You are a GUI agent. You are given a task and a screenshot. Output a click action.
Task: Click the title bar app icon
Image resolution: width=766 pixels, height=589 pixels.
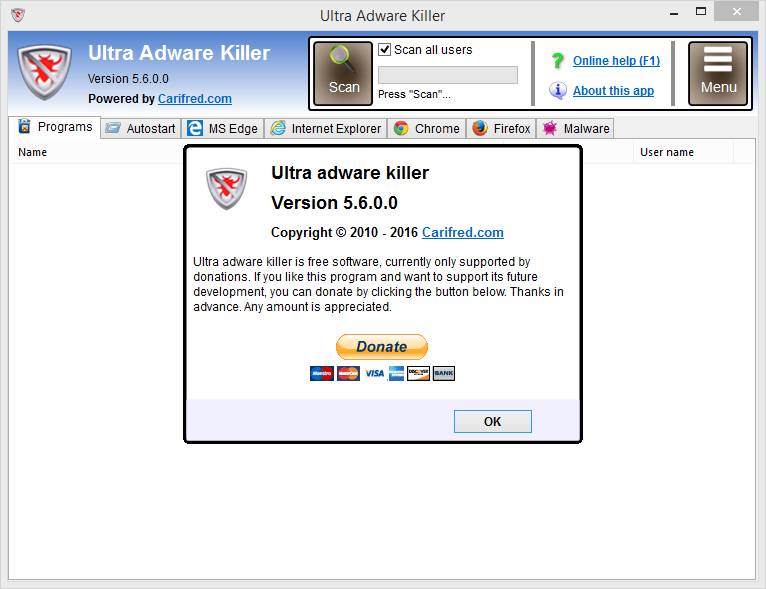click(18, 15)
